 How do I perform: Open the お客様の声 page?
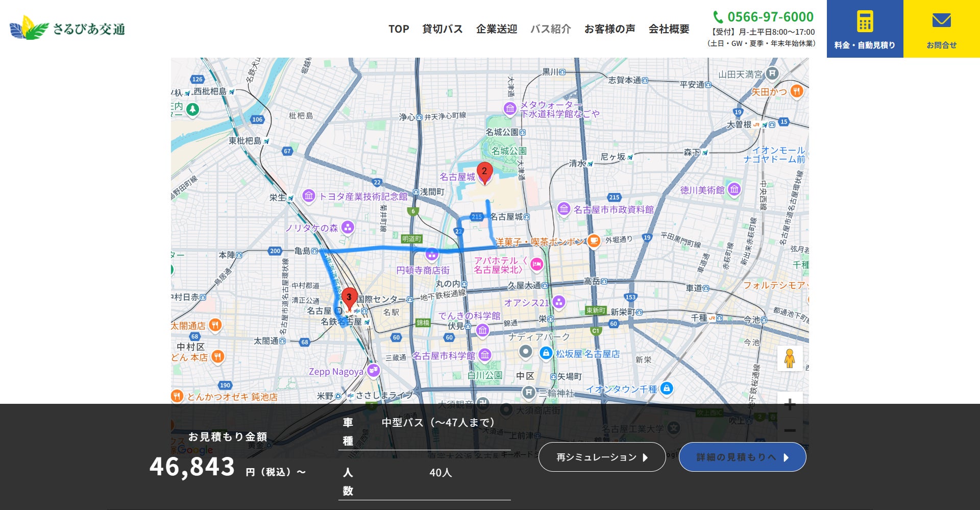[610, 29]
